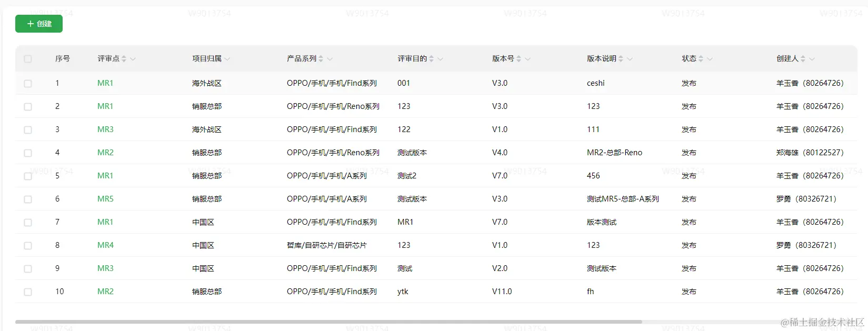Open the 产品系列 filter dropdown chevron
Image resolution: width=868 pixels, height=331 pixels.
click(330, 59)
